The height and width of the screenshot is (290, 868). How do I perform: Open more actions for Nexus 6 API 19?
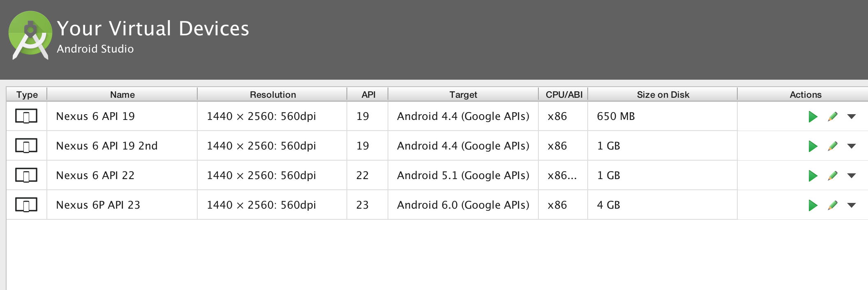click(x=852, y=117)
